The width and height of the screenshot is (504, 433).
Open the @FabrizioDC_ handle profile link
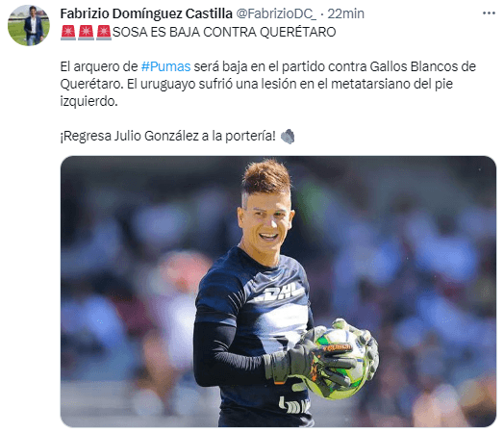[276, 13]
